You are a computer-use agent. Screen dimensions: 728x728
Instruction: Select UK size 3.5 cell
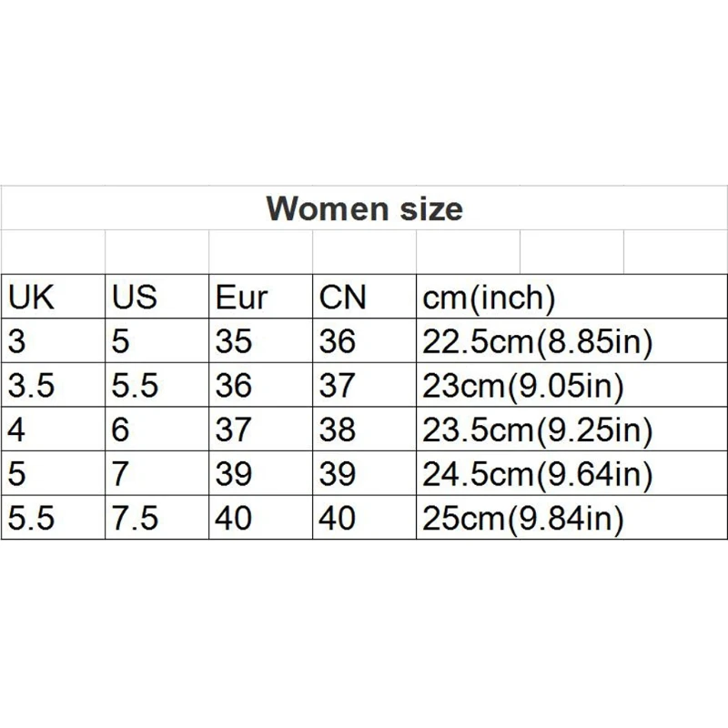click(53, 384)
